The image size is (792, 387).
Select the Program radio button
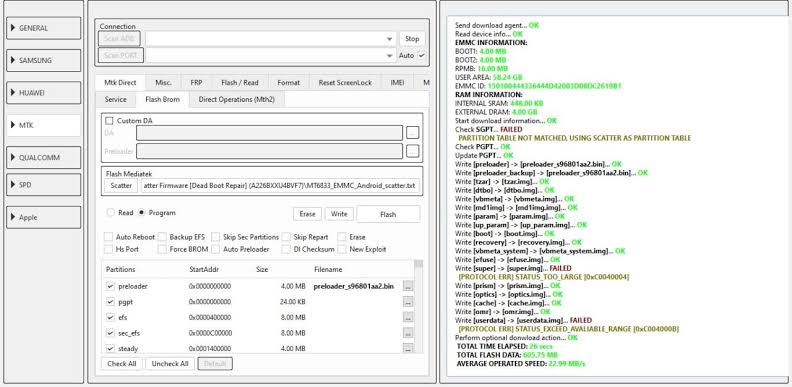coord(141,213)
